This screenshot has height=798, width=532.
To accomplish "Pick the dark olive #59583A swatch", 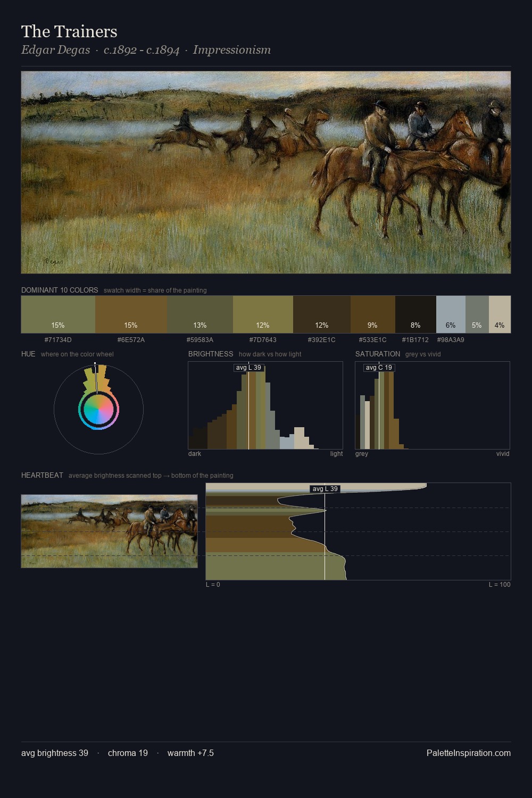I will tap(200, 314).
